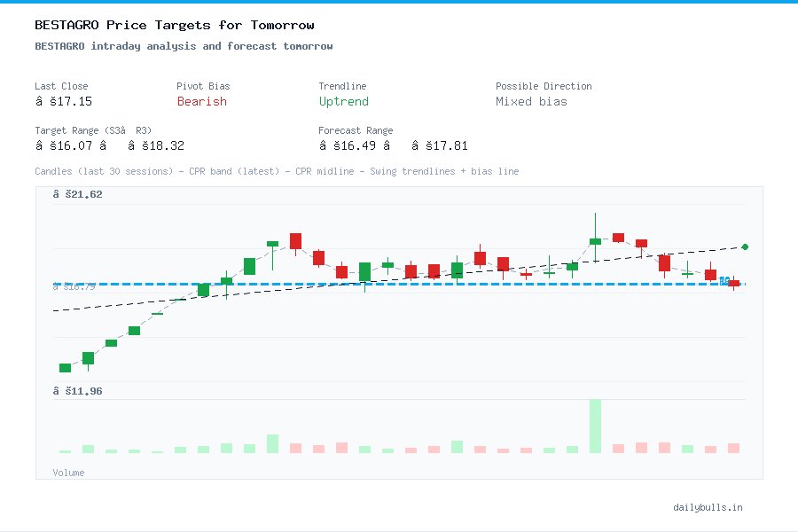Click the Target Range (S3–R3) label
The width and height of the screenshot is (798, 532).
[x=93, y=130]
